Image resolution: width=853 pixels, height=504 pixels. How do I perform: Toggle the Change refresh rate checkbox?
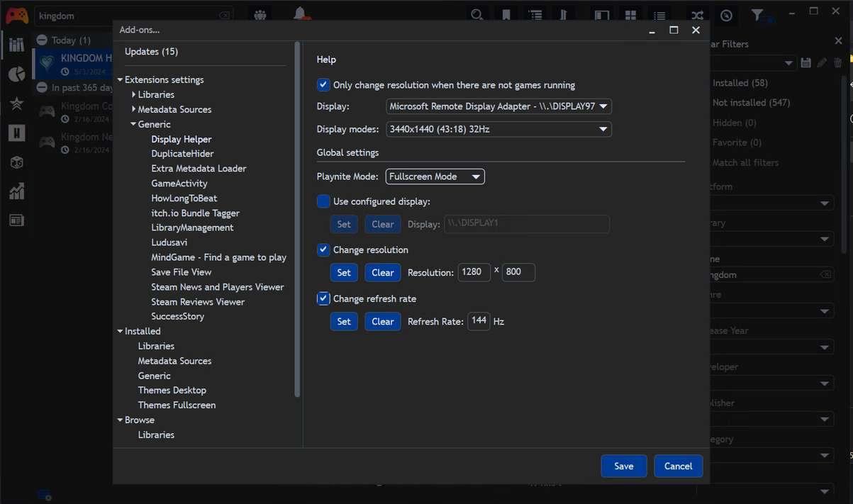tap(323, 298)
